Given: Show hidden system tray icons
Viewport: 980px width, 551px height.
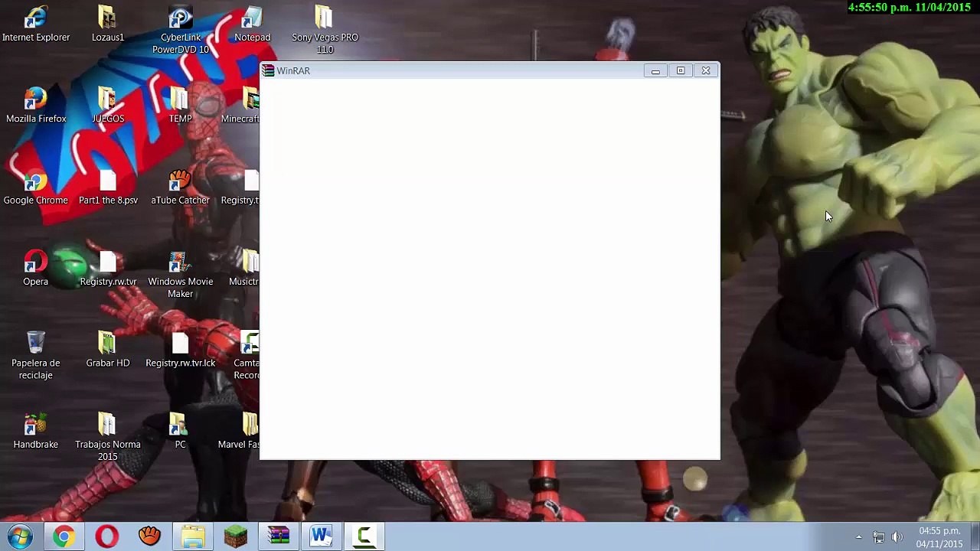Looking at the screenshot, I should point(858,537).
